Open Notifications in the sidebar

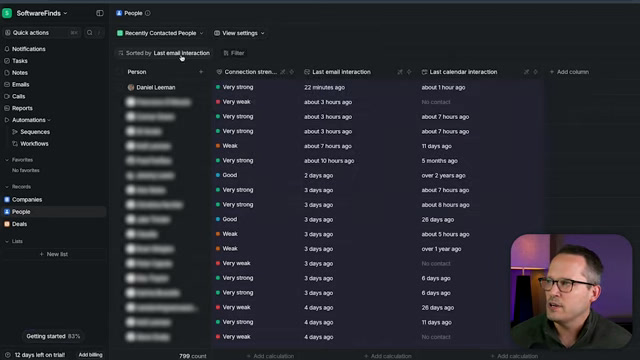pos(29,49)
